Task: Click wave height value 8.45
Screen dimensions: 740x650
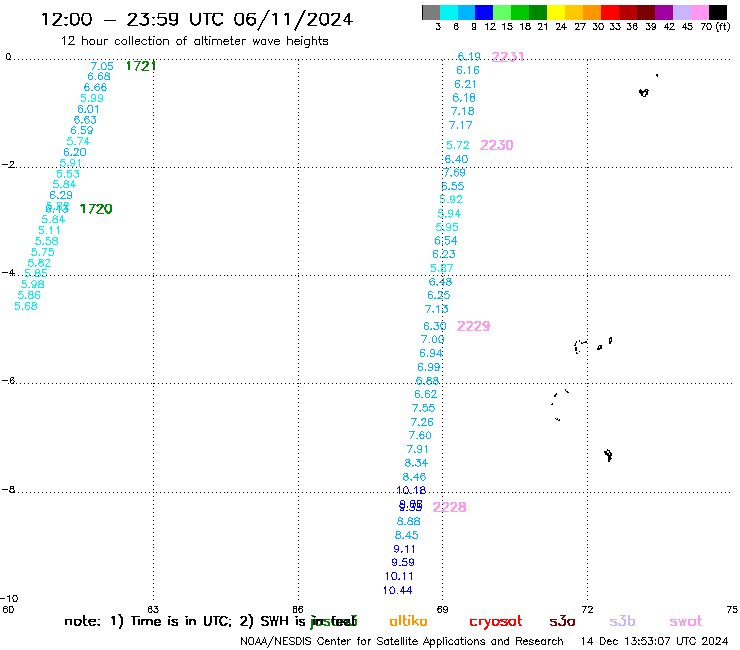Action: [x=407, y=535]
